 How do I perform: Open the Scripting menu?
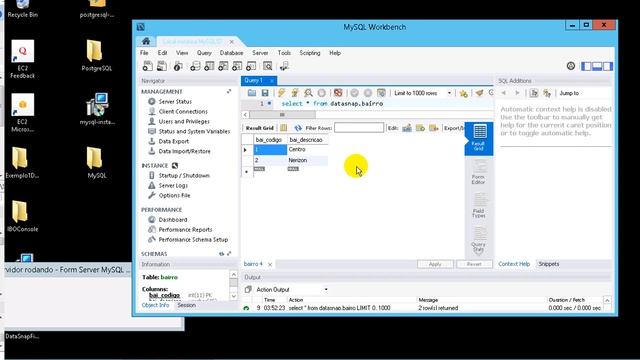[x=310, y=53]
